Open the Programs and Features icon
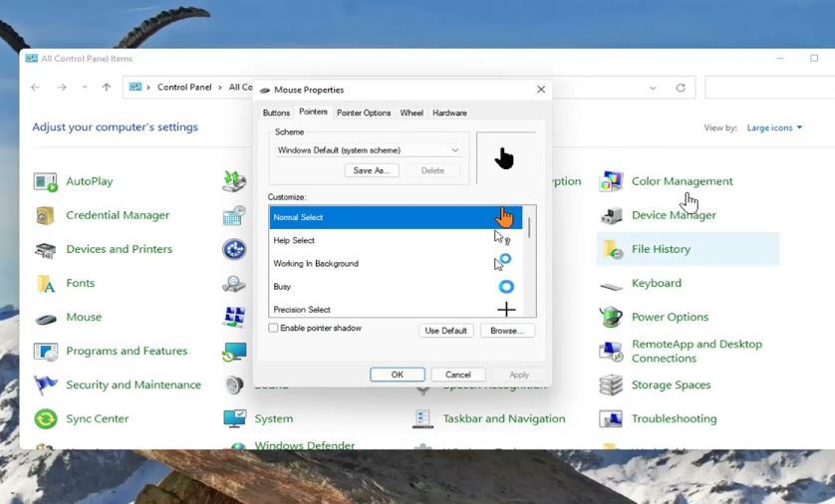835x504 pixels. tap(45, 352)
